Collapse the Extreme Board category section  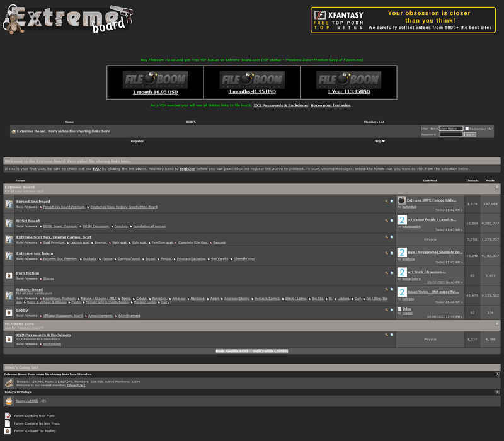tap(497, 187)
